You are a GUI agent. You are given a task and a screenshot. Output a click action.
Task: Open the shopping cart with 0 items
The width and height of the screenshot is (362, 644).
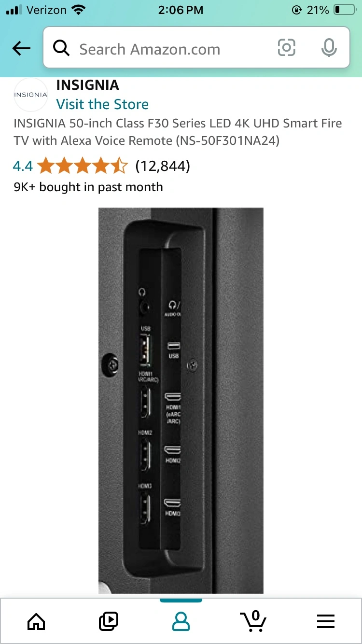(x=253, y=621)
